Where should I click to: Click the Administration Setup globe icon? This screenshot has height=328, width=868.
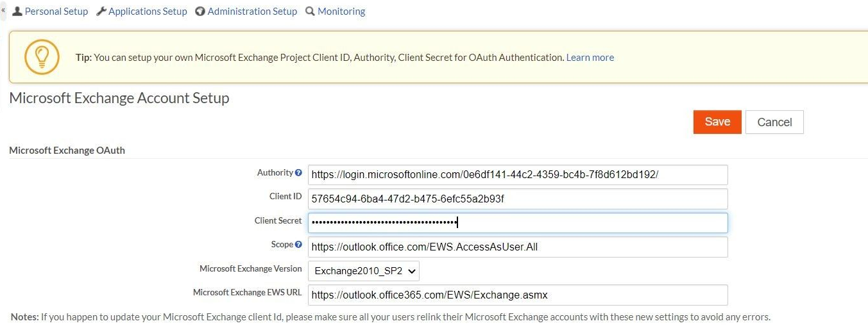(200, 12)
